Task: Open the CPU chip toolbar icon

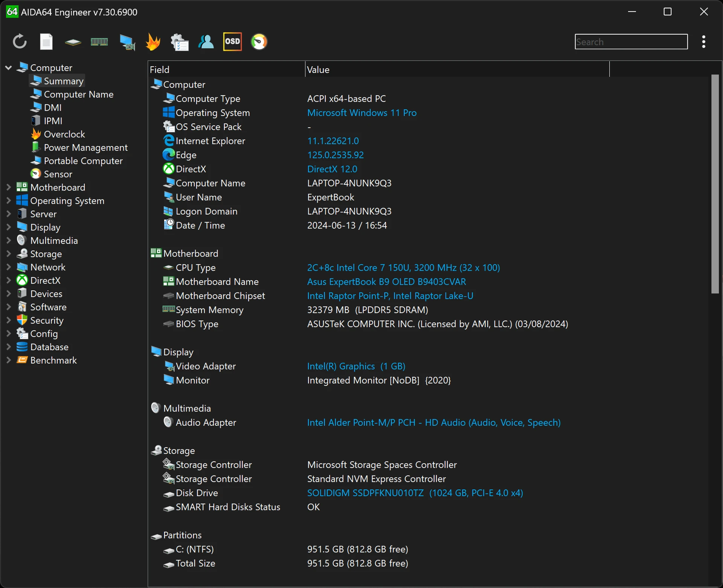Action: pyautogui.click(x=73, y=42)
